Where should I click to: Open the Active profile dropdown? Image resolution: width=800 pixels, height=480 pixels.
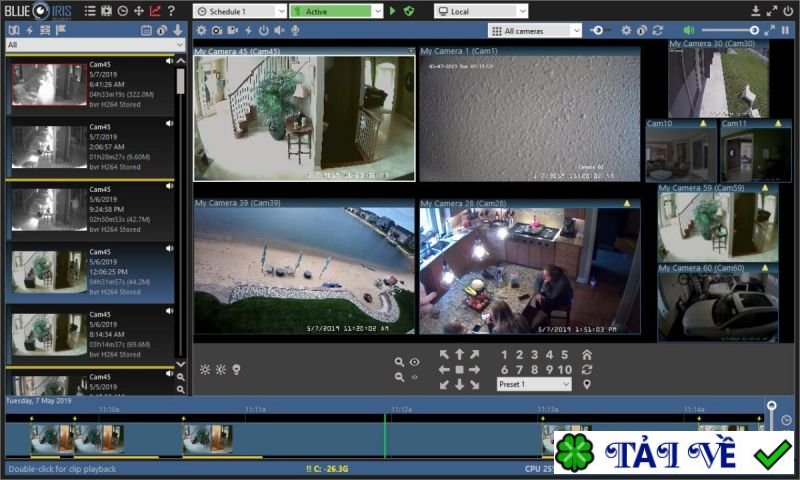(336, 11)
